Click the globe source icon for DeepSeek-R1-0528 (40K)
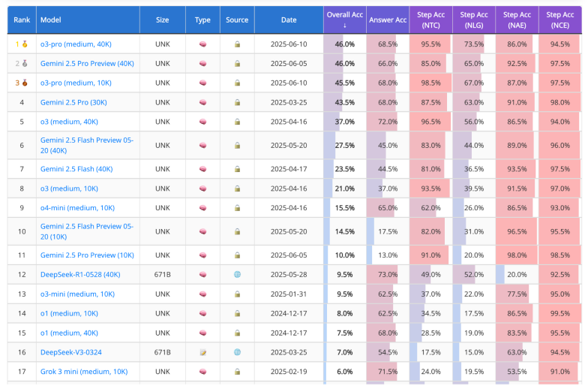This screenshot has height=392, width=588. click(237, 274)
